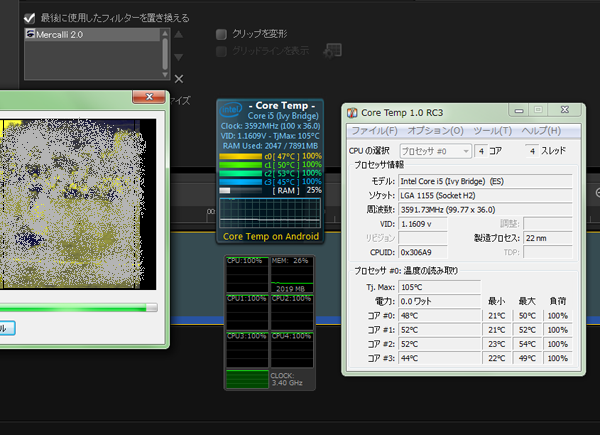Click the icon beside the grid line option
The image size is (600, 435).
[x=333, y=51]
